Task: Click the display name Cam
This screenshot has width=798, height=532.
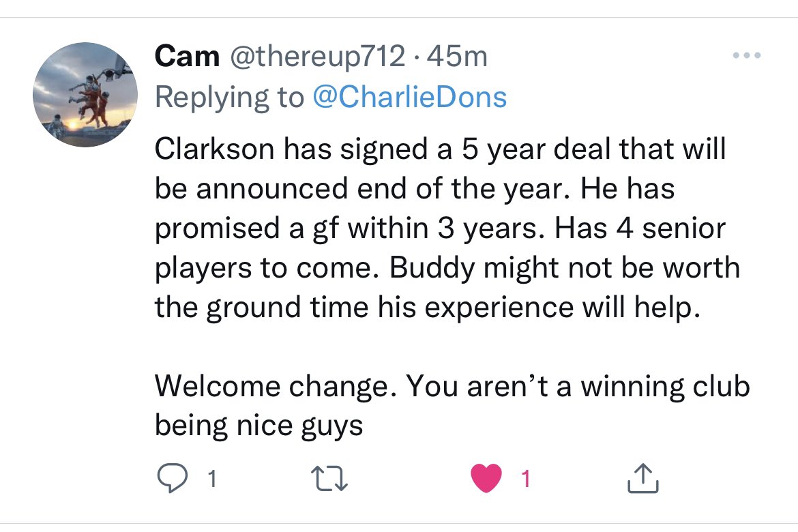Action: coord(187,57)
